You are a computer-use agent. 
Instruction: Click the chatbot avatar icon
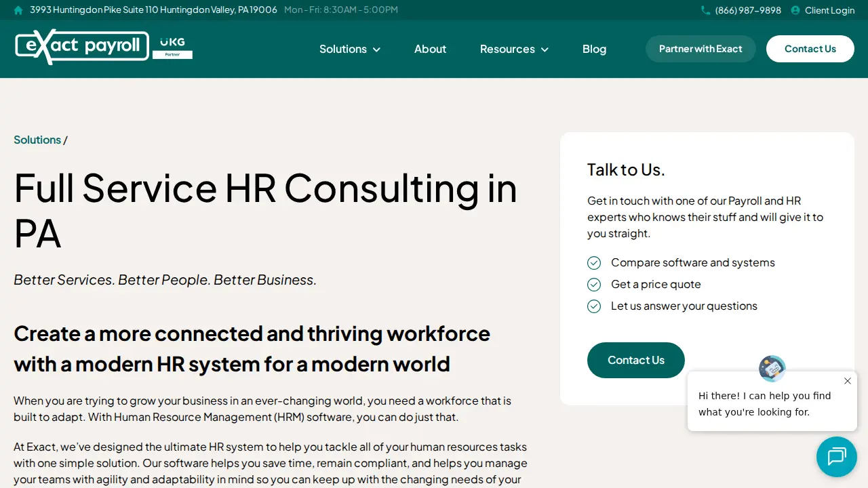click(772, 369)
